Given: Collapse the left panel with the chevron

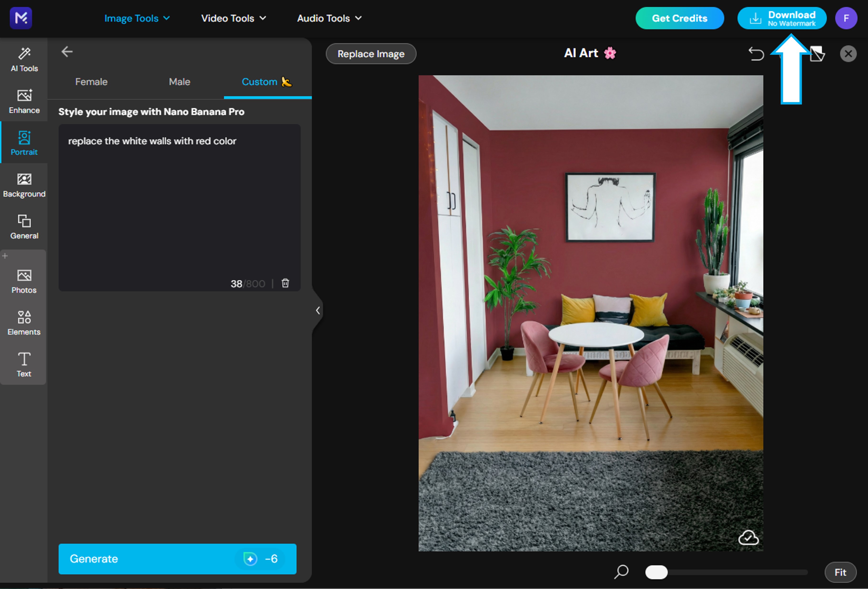Looking at the screenshot, I should click(318, 310).
